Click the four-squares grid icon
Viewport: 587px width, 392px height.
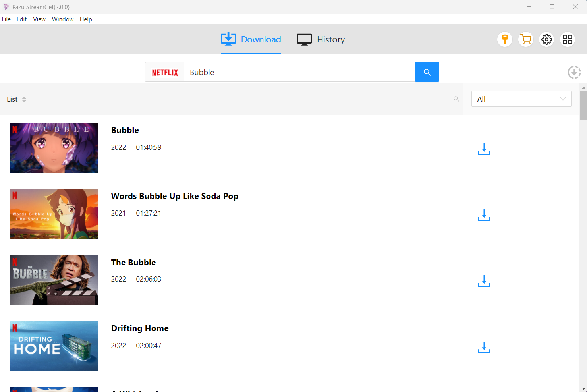[x=568, y=39]
